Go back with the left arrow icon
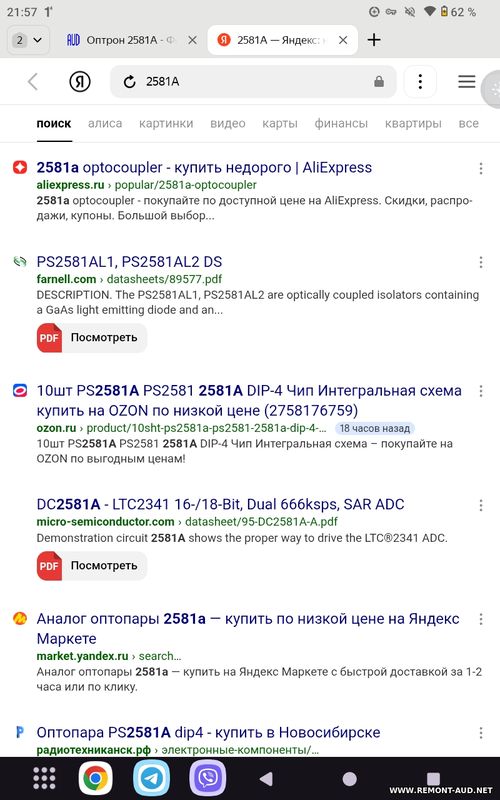The height and width of the screenshot is (800, 500). point(33,82)
